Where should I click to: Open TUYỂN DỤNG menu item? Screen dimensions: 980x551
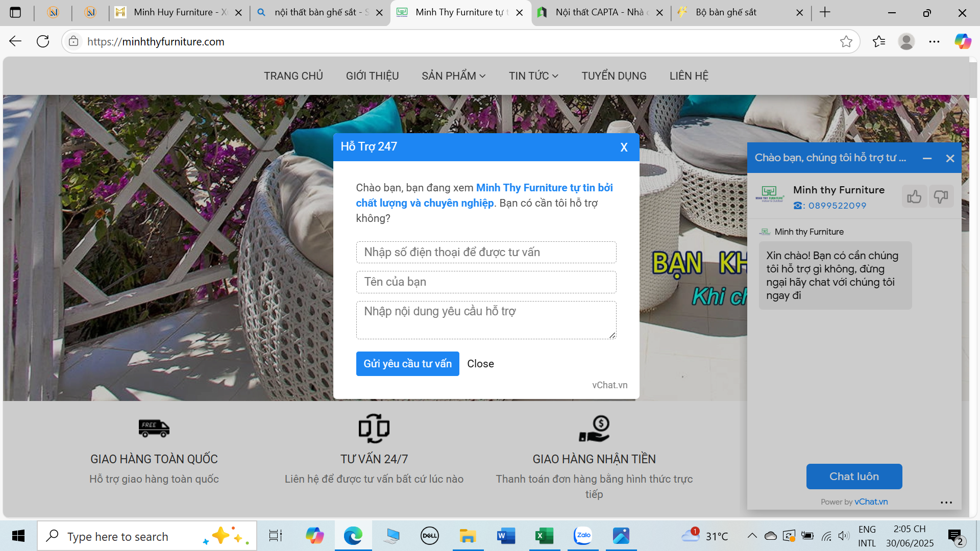click(x=614, y=76)
